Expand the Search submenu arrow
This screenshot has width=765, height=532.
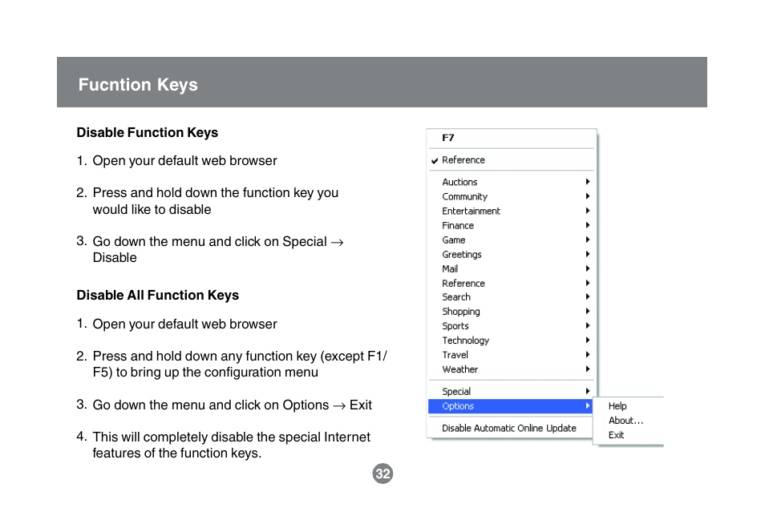588,297
